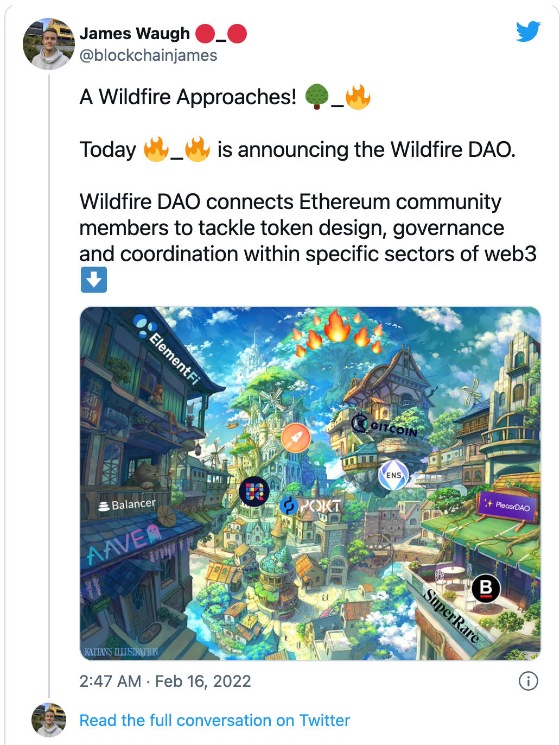Click the black circular B logo
560x745 pixels.
coord(486,588)
